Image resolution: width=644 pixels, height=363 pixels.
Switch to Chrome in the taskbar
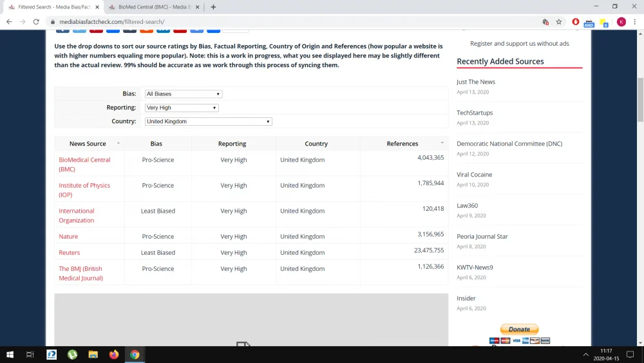(135, 355)
